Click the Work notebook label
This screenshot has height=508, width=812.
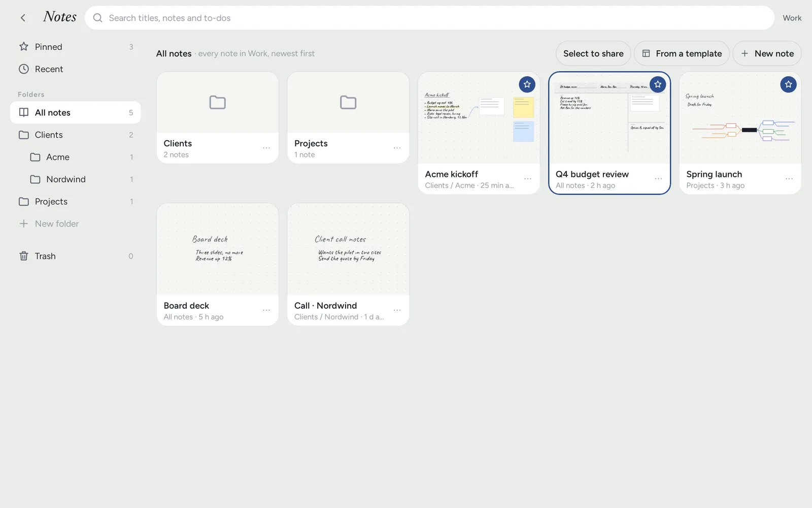[792, 18]
